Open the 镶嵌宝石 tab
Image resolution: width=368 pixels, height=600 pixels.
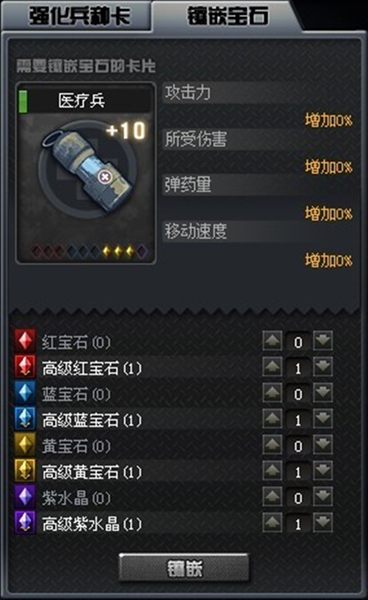coord(226,16)
